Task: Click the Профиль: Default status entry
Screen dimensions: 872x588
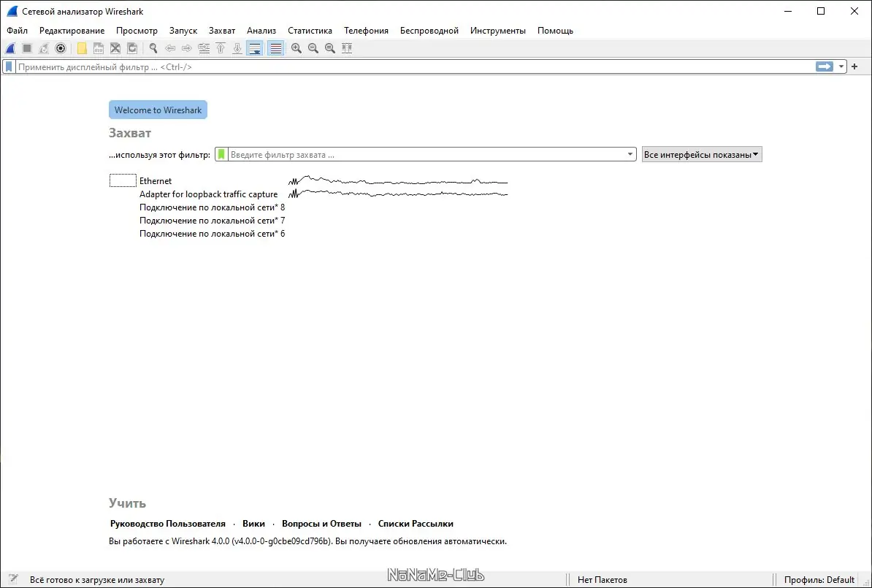Action: [819, 580]
